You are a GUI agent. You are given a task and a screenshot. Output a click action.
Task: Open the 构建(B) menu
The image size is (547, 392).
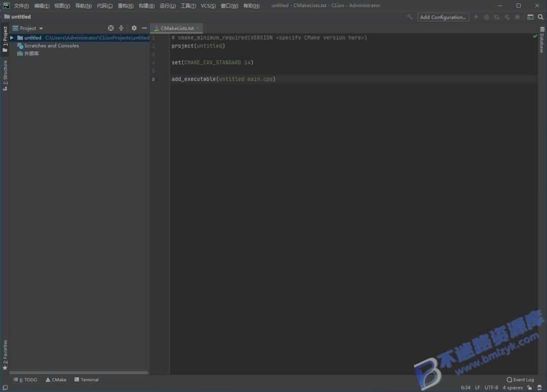click(x=146, y=6)
